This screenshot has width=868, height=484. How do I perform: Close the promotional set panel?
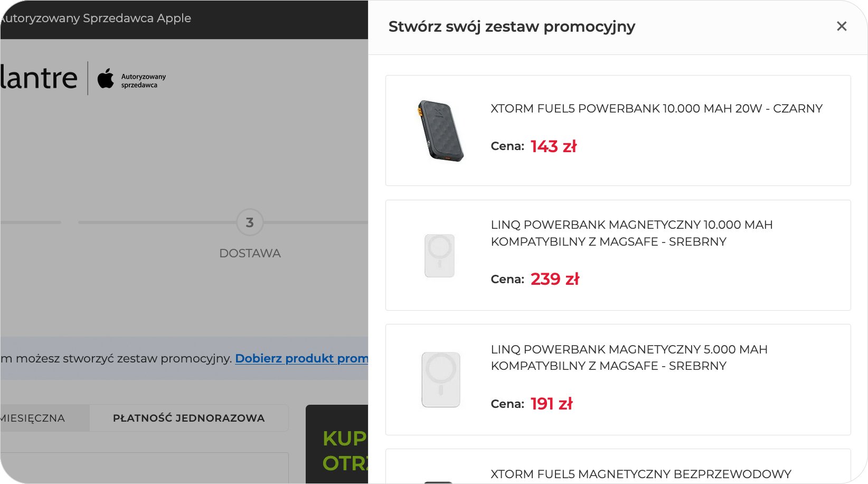click(842, 26)
